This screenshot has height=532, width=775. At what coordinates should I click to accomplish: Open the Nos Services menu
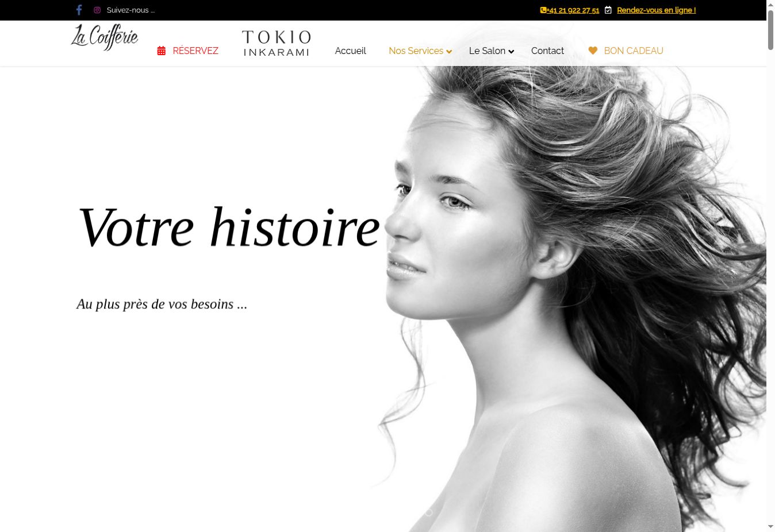[x=416, y=51]
